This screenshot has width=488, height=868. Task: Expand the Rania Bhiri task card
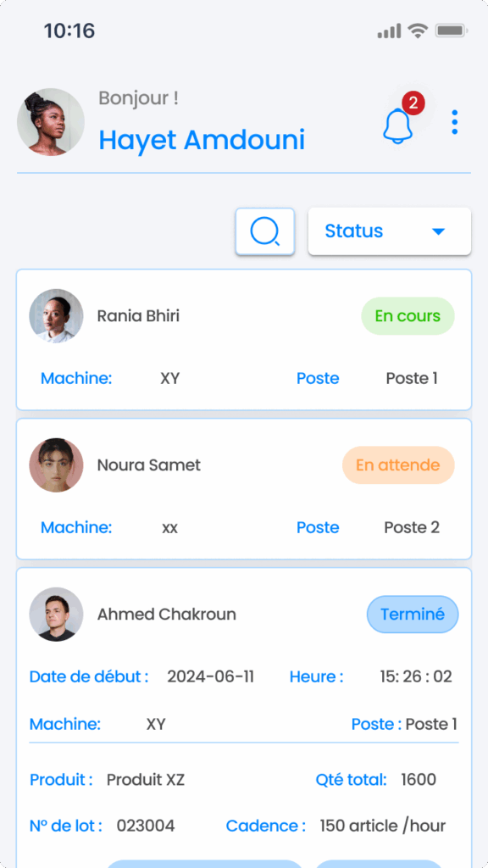pos(244,340)
